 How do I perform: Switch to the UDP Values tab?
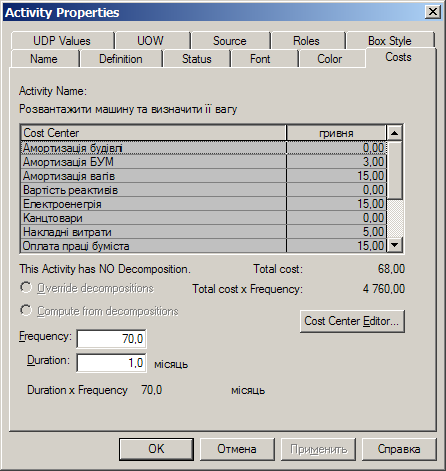tap(62, 41)
